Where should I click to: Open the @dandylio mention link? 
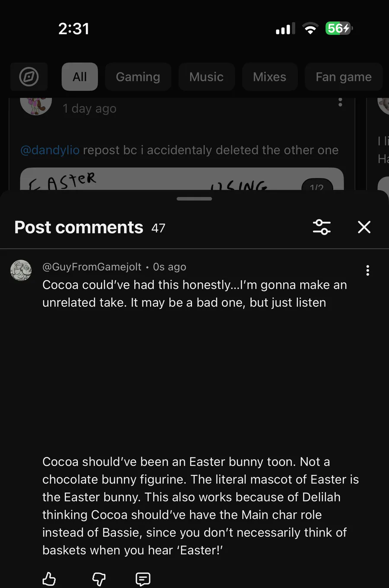click(x=50, y=150)
